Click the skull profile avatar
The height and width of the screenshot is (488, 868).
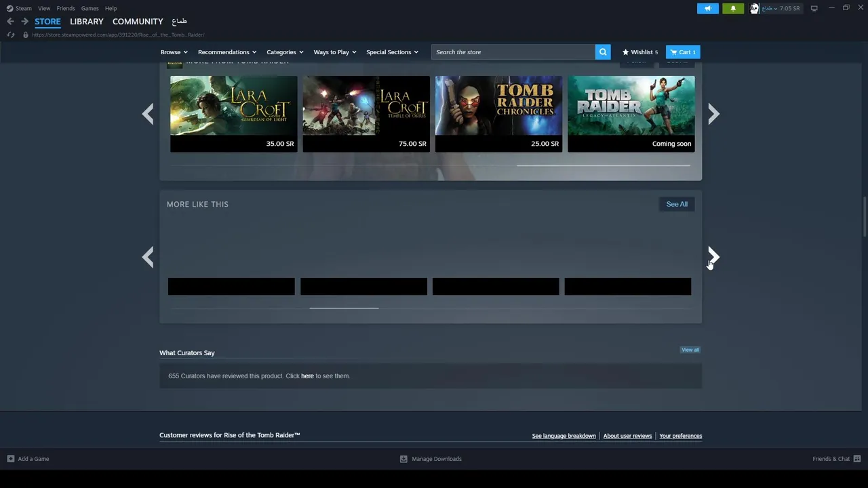click(754, 8)
